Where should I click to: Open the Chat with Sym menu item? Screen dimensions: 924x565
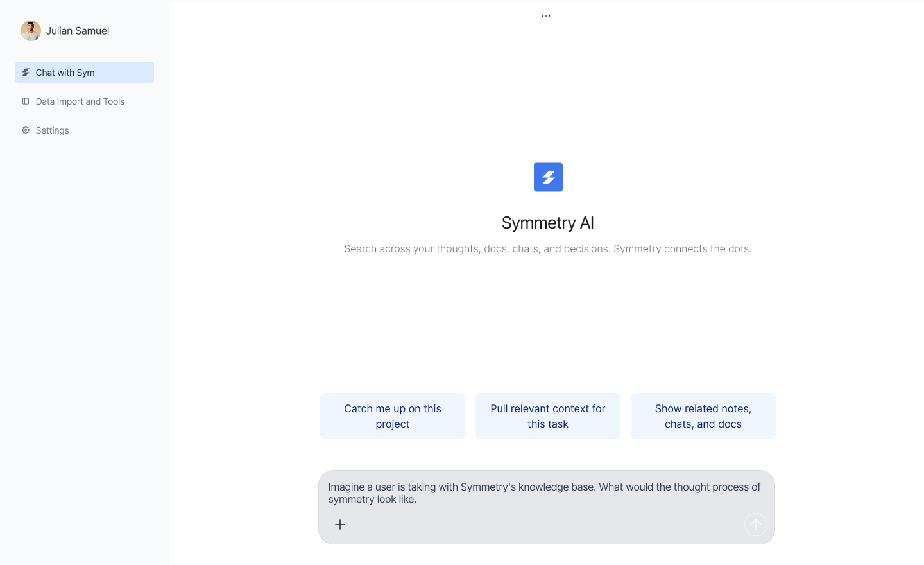pos(85,73)
